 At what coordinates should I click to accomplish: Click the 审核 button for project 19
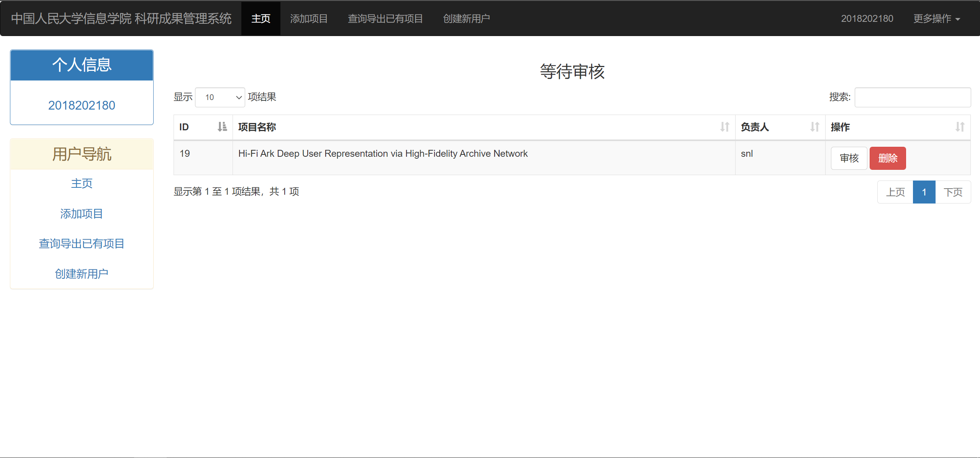849,158
